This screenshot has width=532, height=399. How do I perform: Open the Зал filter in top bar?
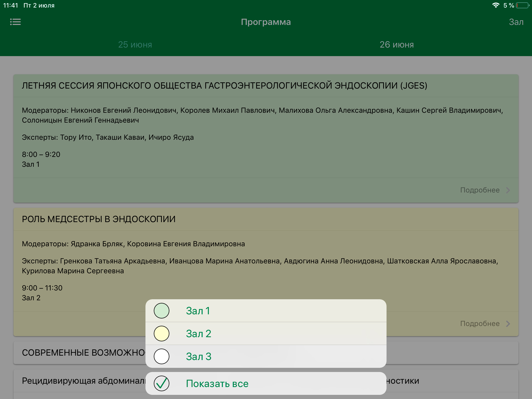tap(516, 22)
